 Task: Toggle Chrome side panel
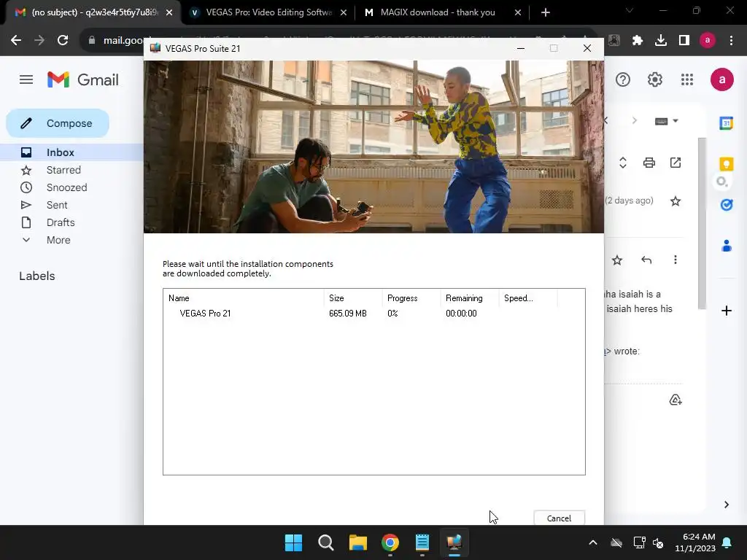coord(684,41)
